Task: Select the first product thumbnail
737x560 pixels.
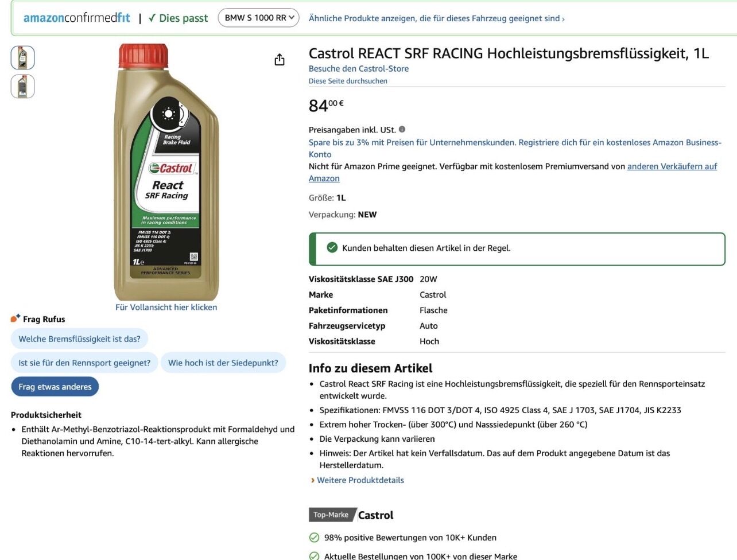Action: (x=23, y=57)
